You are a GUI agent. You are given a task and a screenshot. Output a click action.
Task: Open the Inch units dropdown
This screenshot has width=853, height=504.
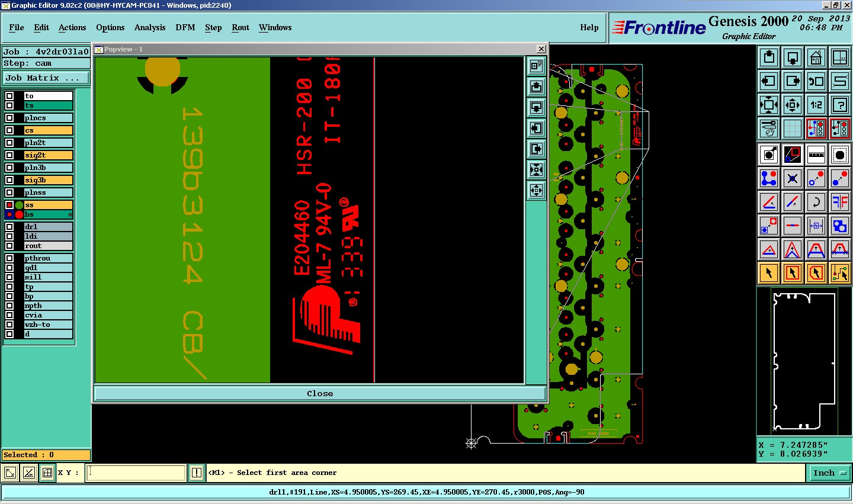coord(829,473)
